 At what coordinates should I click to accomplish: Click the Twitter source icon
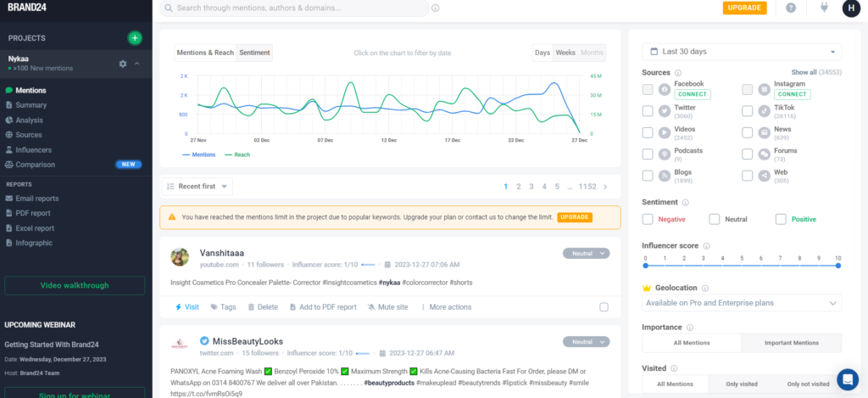pyautogui.click(x=665, y=111)
